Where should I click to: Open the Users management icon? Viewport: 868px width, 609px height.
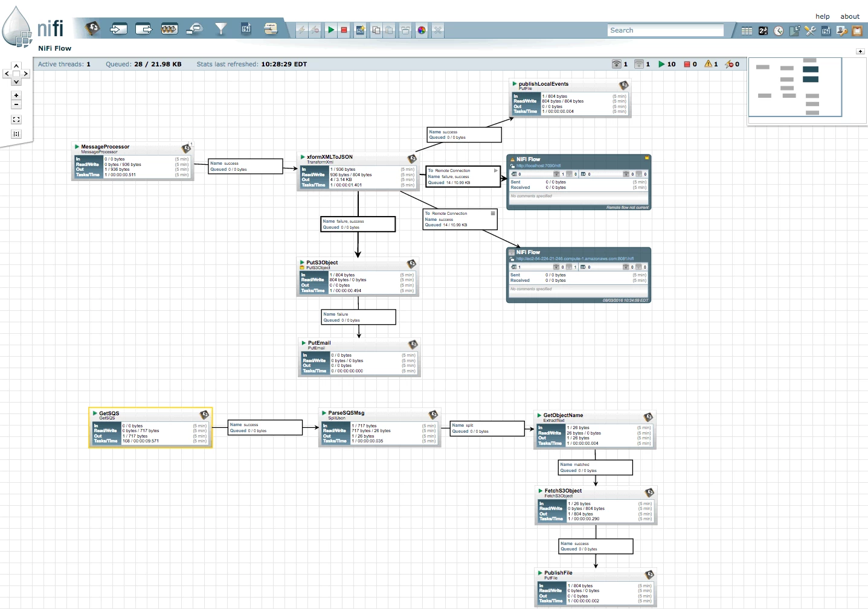pos(841,31)
